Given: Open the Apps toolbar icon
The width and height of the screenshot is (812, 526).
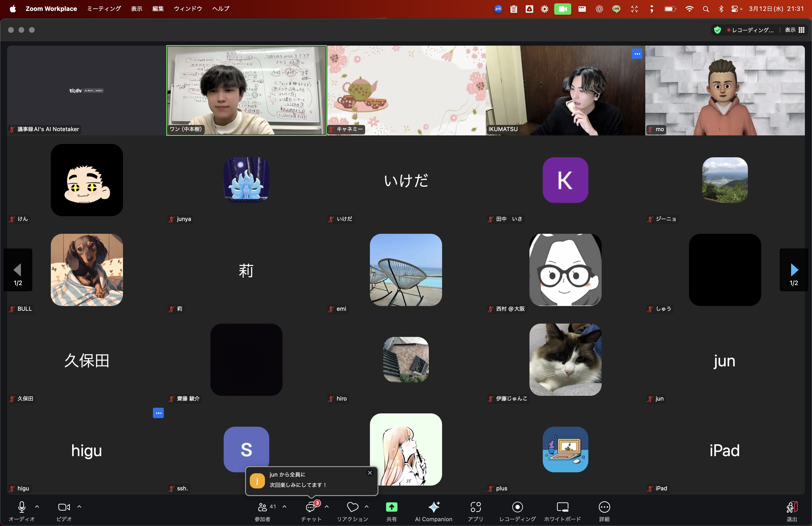Looking at the screenshot, I should coord(475,507).
